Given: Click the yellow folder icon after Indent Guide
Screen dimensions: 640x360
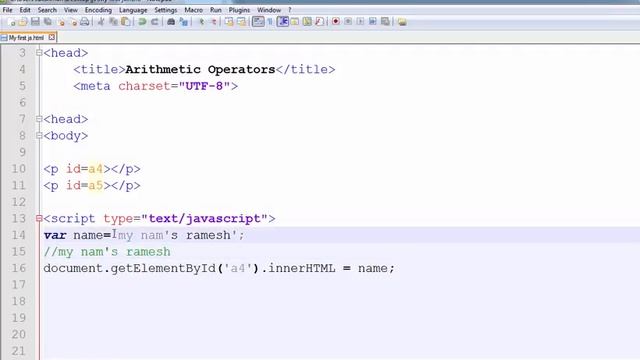Looking at the screenshot, I should coord(295,22).
